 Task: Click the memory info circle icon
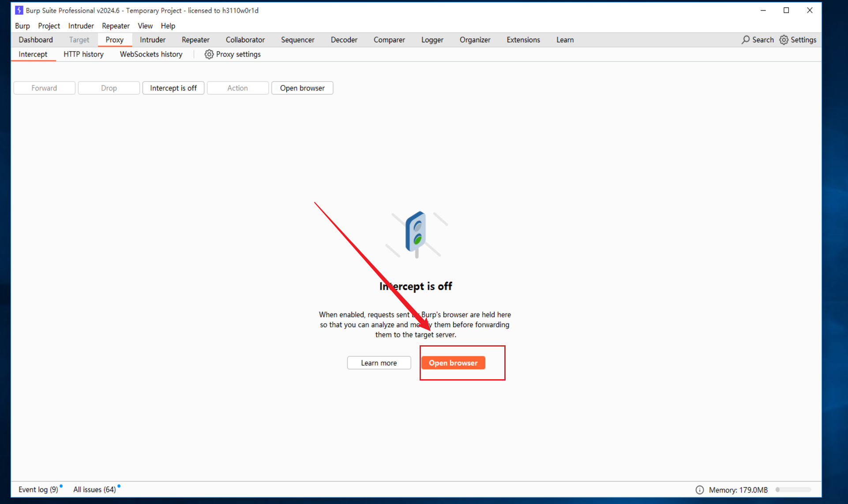tap(699, 489)
